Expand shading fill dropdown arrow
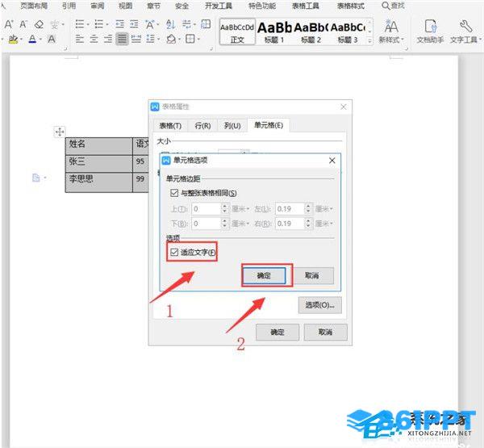The width and height of the screenshot is (484, 448). click(179, 40)
